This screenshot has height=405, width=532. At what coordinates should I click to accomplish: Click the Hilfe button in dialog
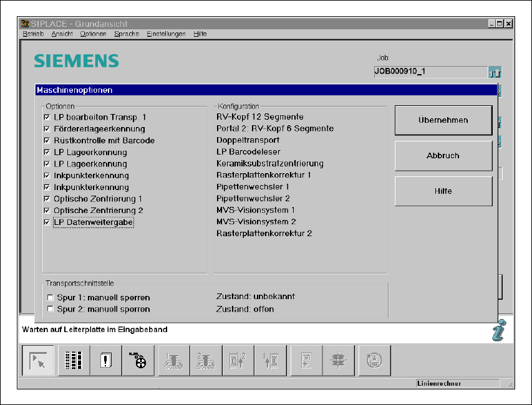click(x=443, y=191)
